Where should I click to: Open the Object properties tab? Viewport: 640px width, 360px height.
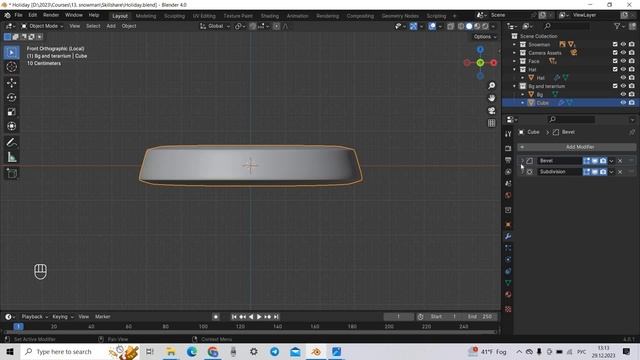(508, 224)
